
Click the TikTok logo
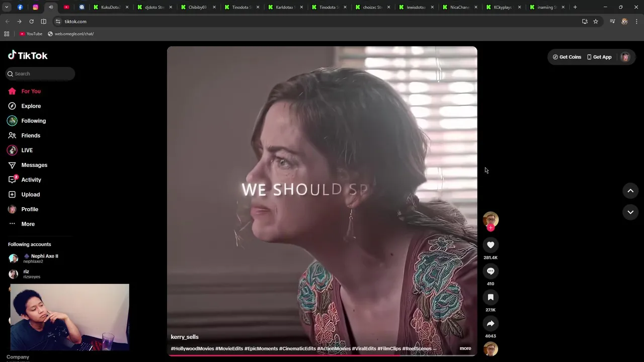coord(28,55)
